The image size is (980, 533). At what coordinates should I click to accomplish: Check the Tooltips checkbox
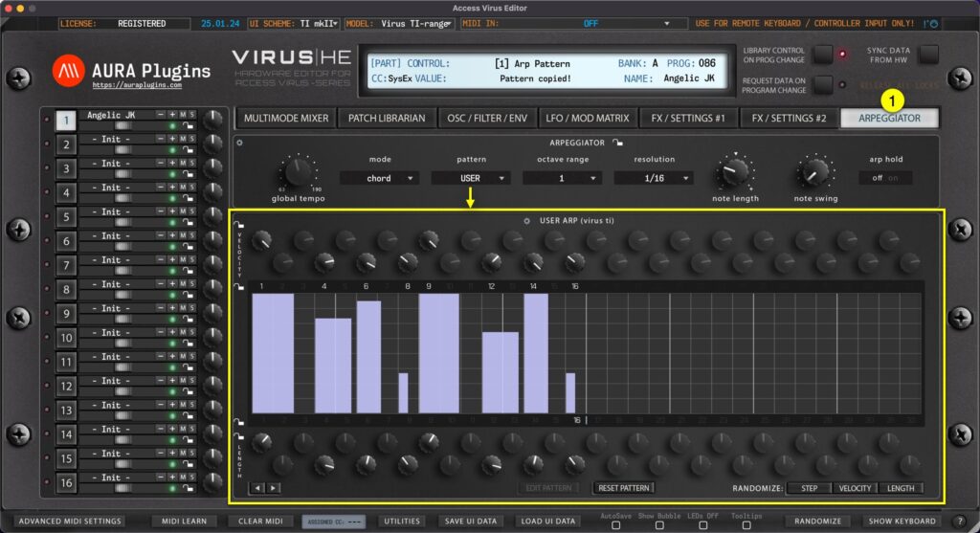coord(746,525)
